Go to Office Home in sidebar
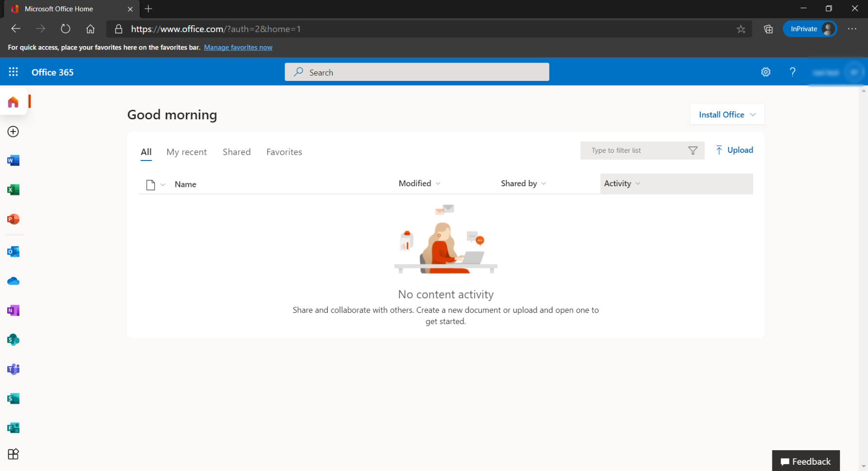The width and height of the screenshot is (868, 471). coord(13,102)
